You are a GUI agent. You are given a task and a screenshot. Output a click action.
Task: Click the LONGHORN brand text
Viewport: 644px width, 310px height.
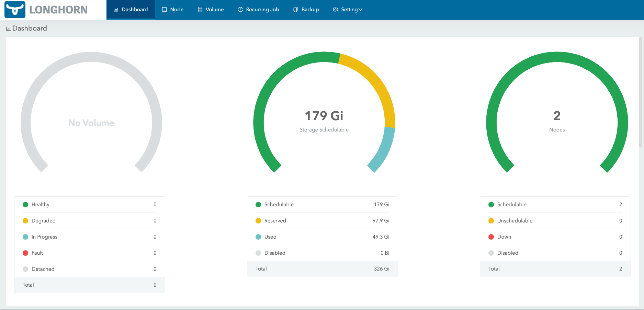[x=58, y=10]
